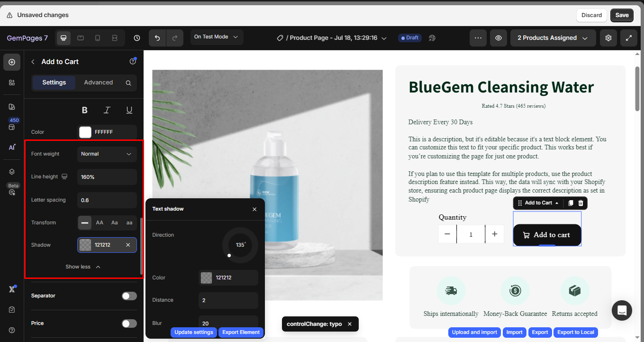
Task: Click the undo arrow in top toolbar
Action: (157, 38)
